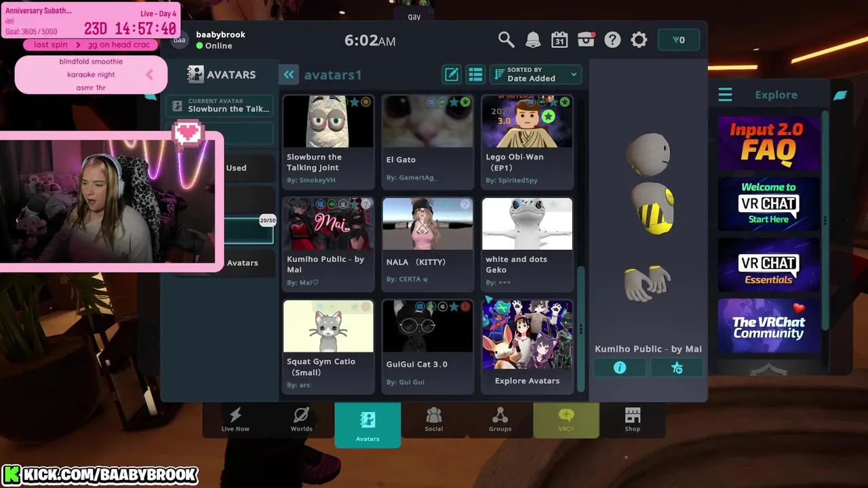This screenshot has height=488, width=868.
Task: Select the white and dots Geko card
Action: click(527, 244)
